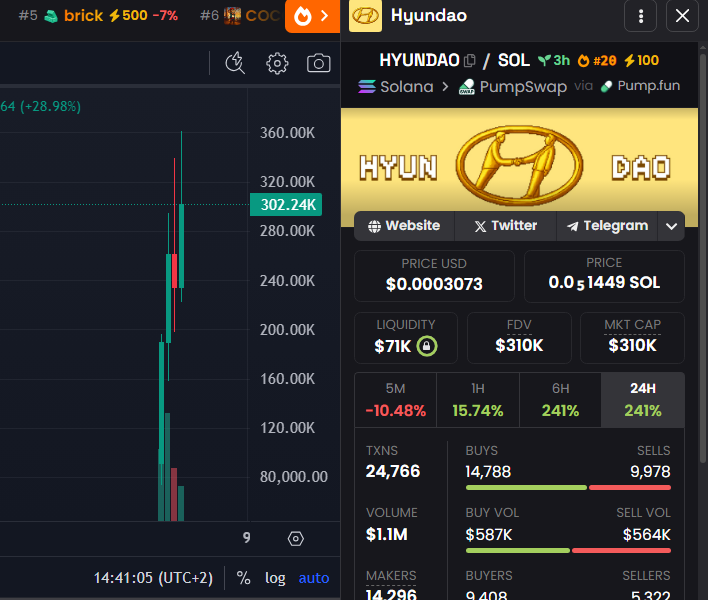This screenshot has width=708, height=600.
Task: Open the quick search lightning magnifier
Action: point(235,63)
